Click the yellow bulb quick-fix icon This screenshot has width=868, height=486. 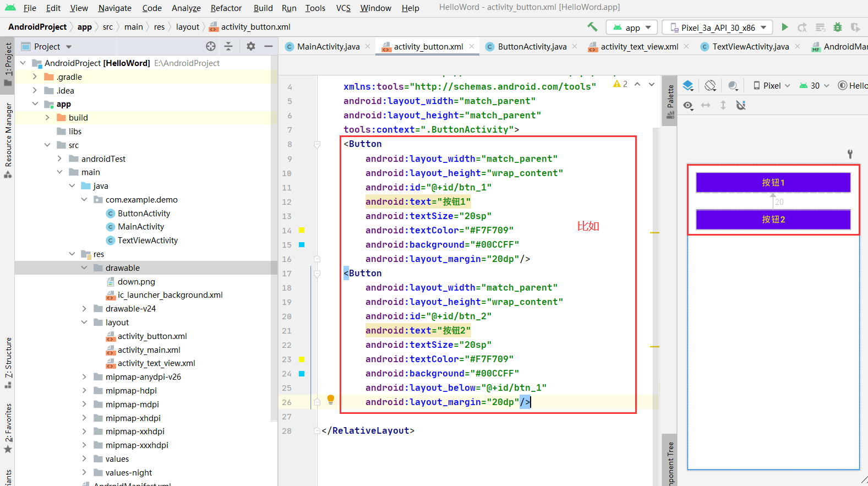pos(331,399)
